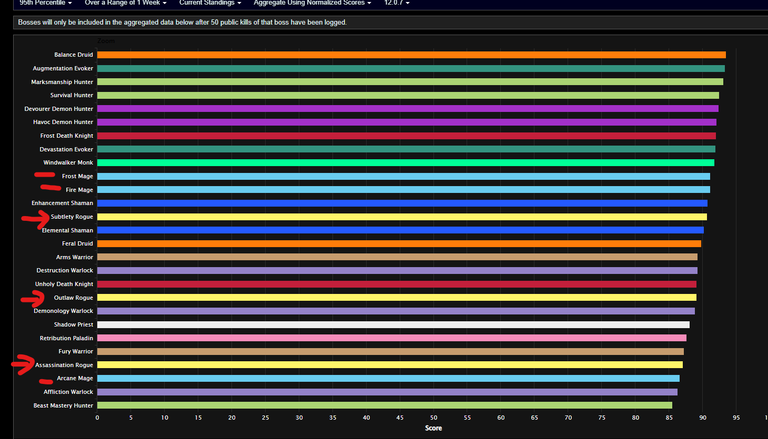This screenshot has height=439, width=768.
Task: Click the Devastation Evoker label
Action: tap(67, 149)
